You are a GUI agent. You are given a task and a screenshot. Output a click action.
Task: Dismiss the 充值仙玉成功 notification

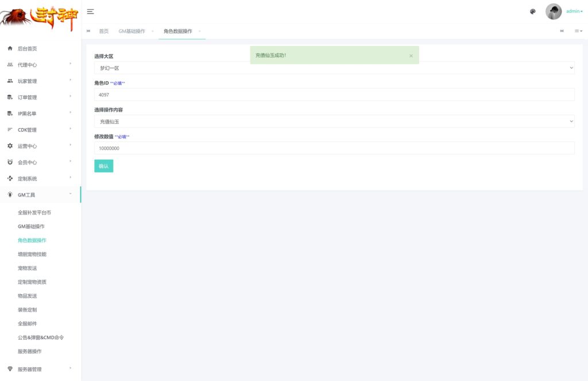pos(411,56)
